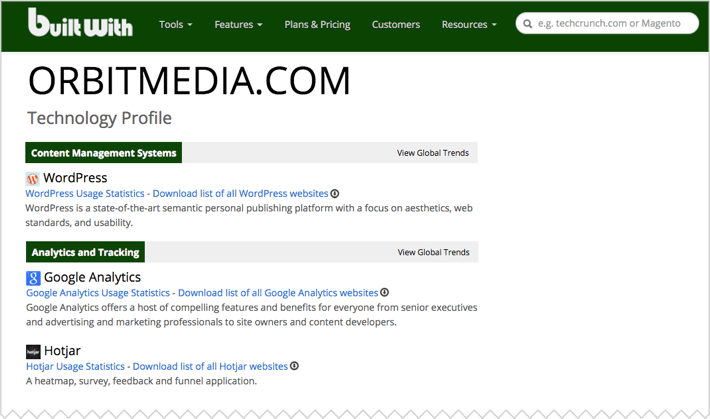710x419 pixels.
Task: Click the Hotjar technology name
Action: 62,351
